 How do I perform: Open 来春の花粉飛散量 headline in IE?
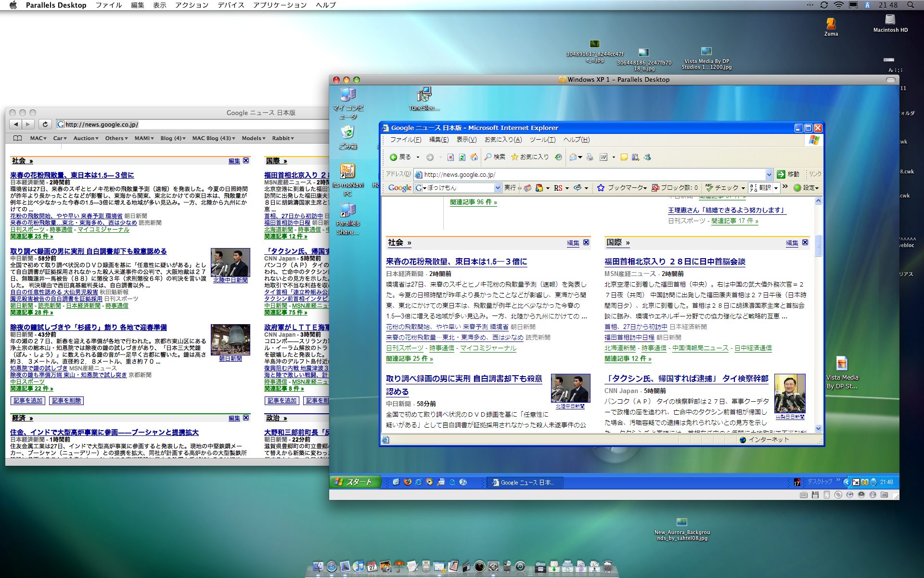pyautogui.click(x=456, y=262)
